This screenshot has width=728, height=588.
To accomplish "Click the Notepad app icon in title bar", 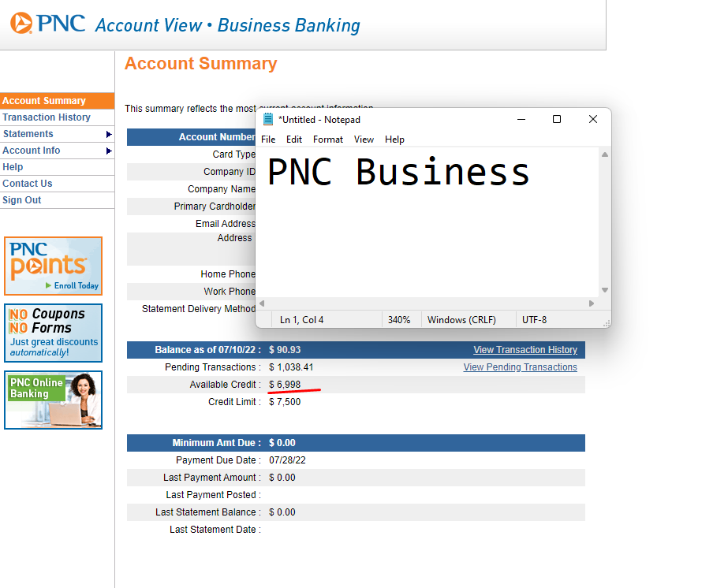I will pos(268,119).
